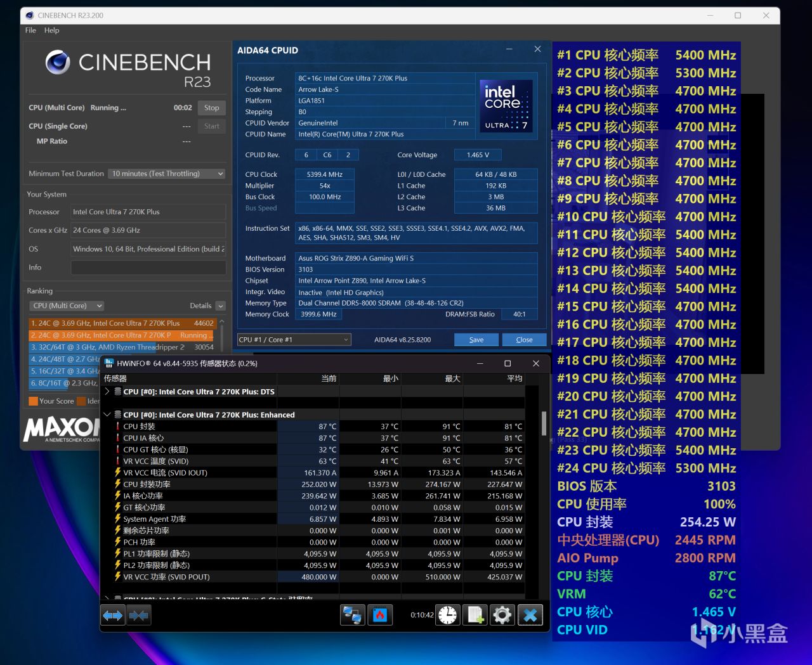
Task: Click the orange Your Score color swatch
Action: point(33,401)
